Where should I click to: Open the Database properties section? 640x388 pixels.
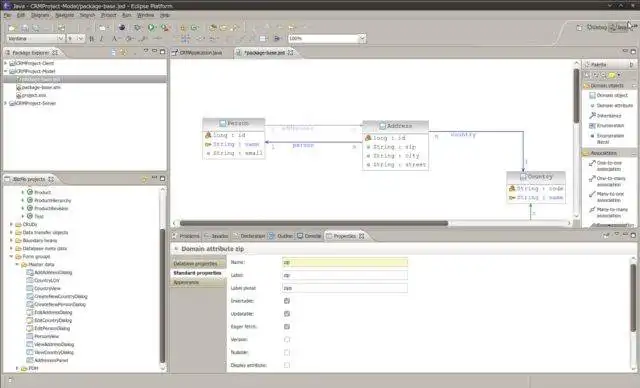[198, 264]
